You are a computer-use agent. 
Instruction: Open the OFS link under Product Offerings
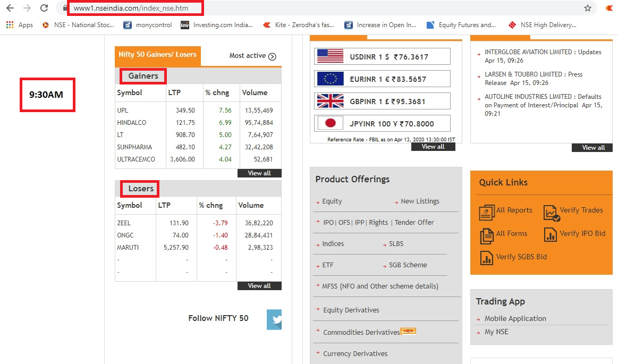pos(344,223)
